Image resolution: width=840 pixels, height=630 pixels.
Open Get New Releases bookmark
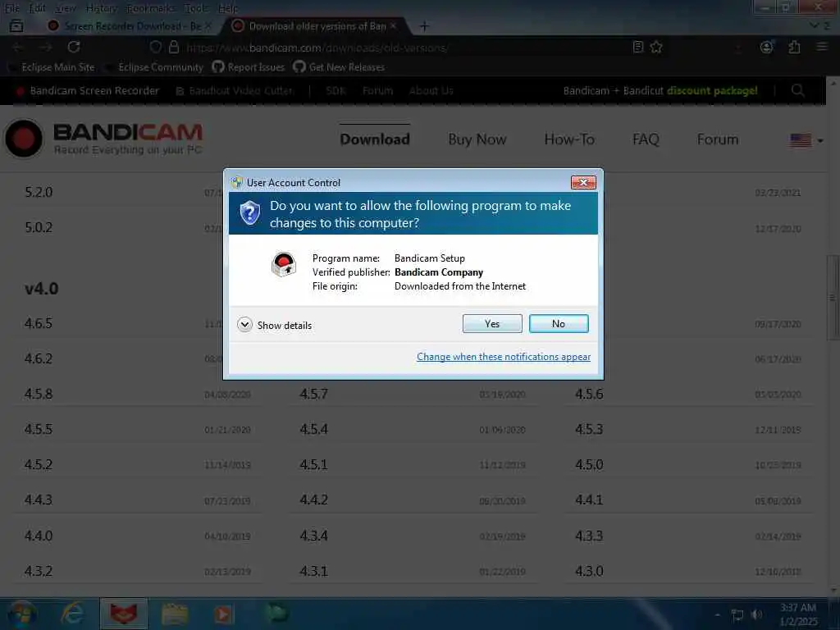339,67
